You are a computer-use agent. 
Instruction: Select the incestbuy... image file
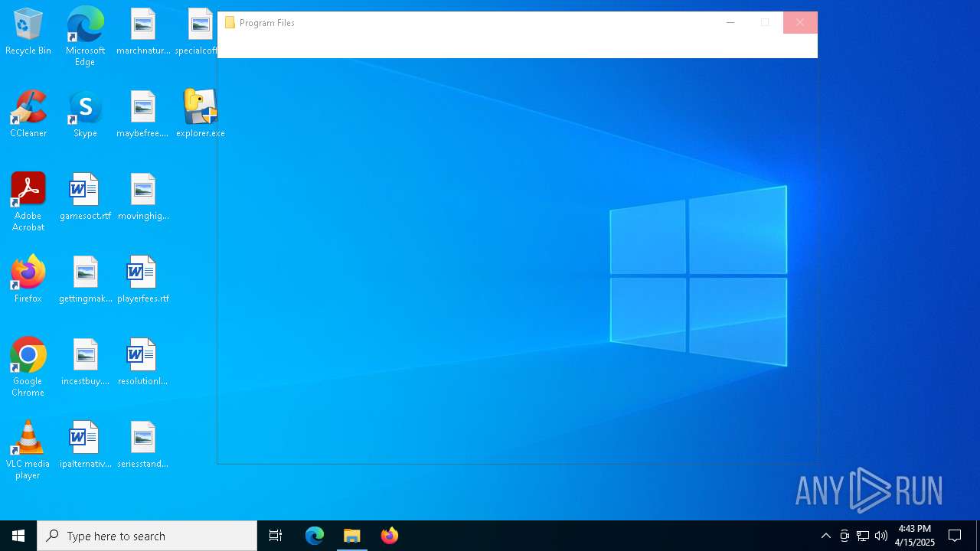coord(85,362)
